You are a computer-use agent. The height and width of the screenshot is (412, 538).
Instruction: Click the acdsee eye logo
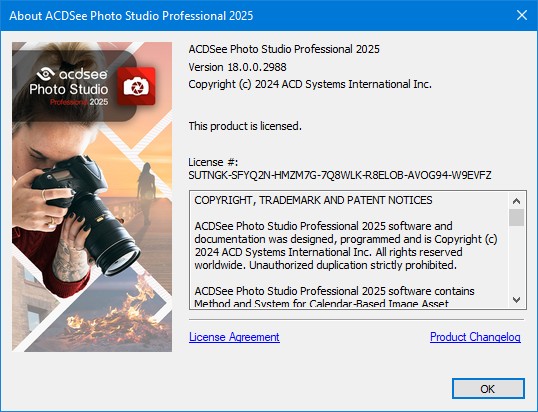[46, 74]
